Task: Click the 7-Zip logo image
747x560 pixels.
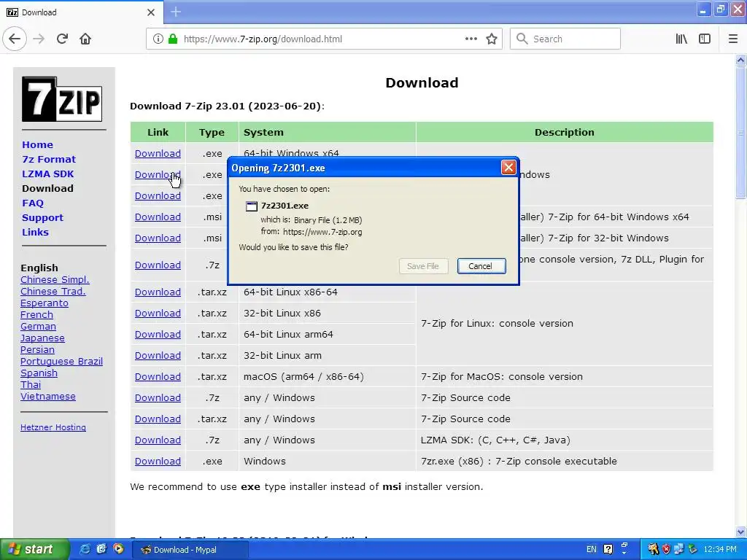Action: point(62,99)
